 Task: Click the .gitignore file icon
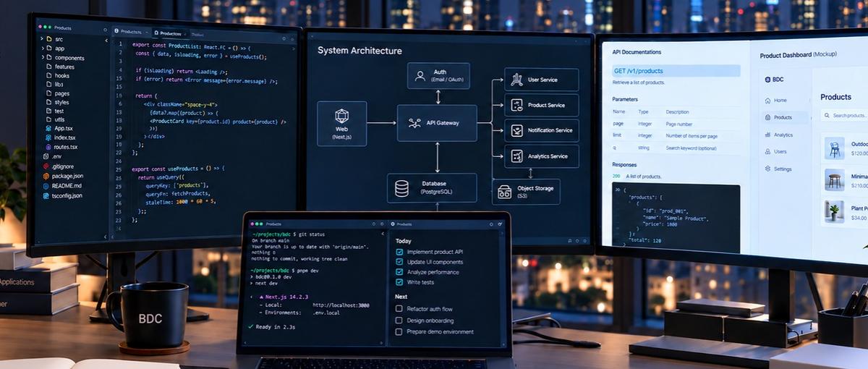[46, 166]
